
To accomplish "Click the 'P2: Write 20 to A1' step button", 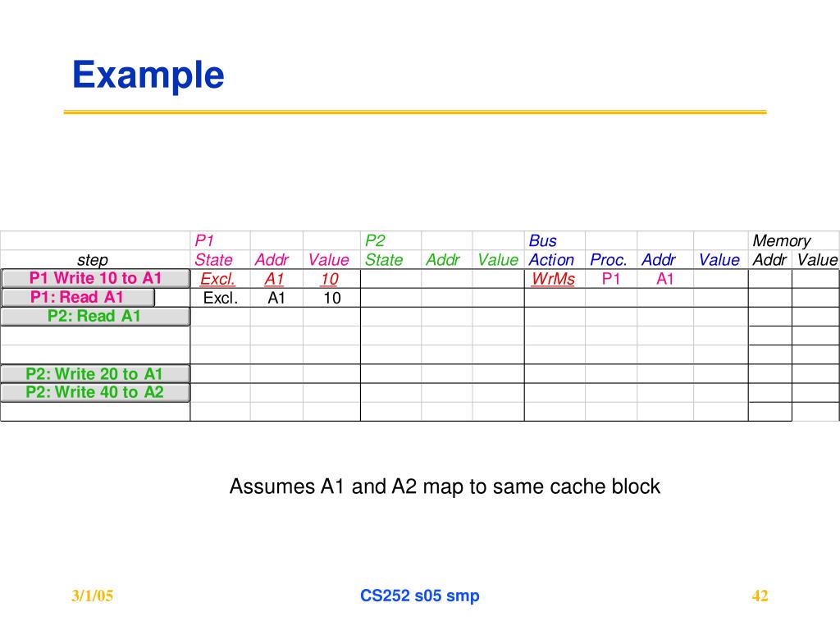I will pos(95,373).
